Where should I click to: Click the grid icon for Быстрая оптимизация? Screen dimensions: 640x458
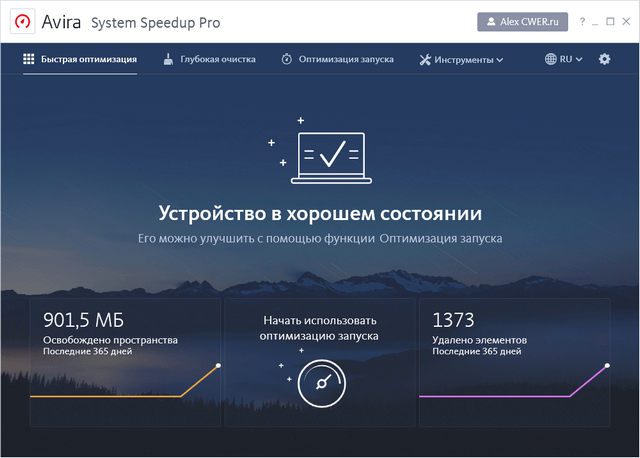[x=28, y=60]
